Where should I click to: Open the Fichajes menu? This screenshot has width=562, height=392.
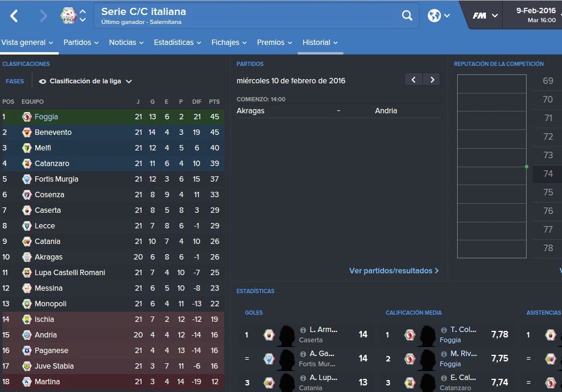pyautogui.click(x=229, y=43)
